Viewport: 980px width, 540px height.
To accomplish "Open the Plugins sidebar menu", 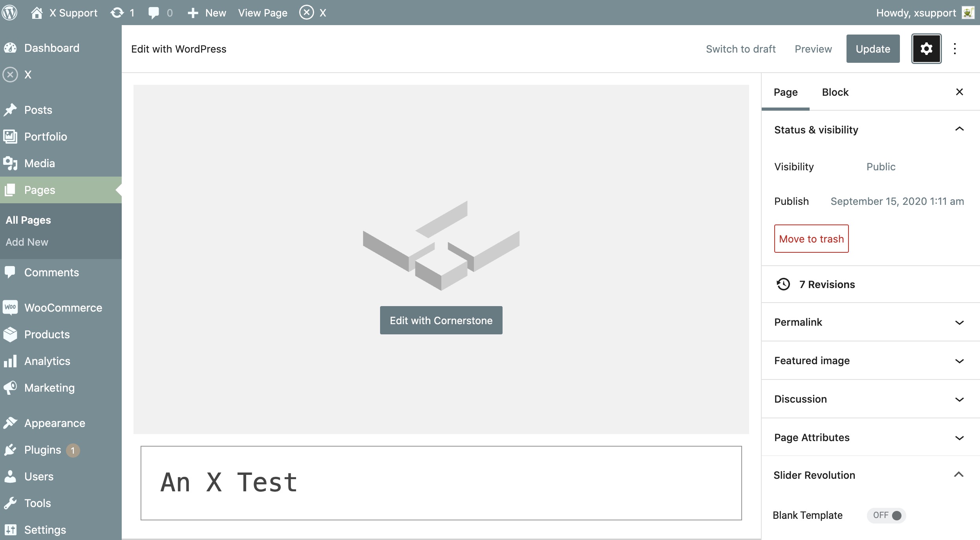I will point(42,450).
